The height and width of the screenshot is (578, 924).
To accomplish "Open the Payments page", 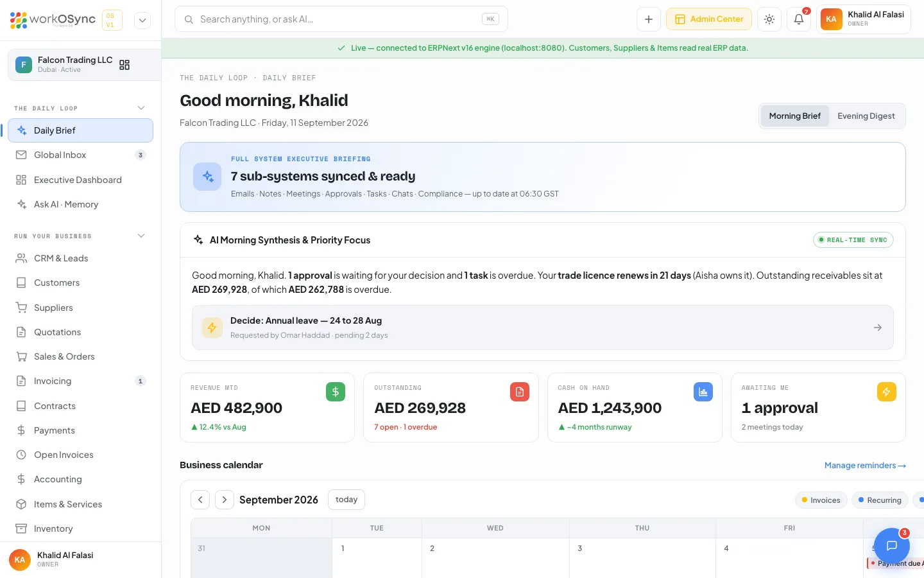I will (x=80, y=430).
